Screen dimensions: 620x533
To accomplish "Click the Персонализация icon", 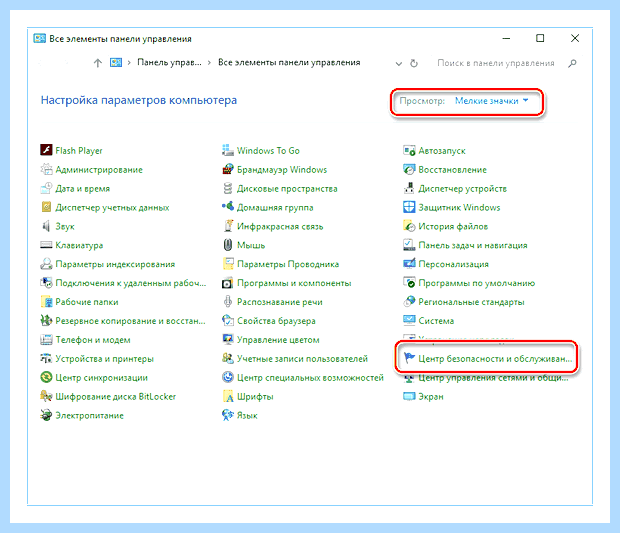I will (409, 264).
